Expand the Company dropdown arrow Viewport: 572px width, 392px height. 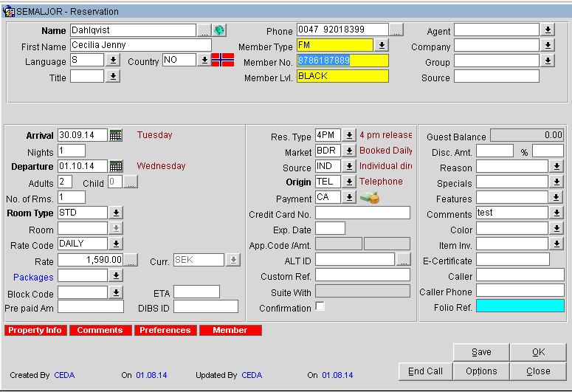(x=548, y=45)
